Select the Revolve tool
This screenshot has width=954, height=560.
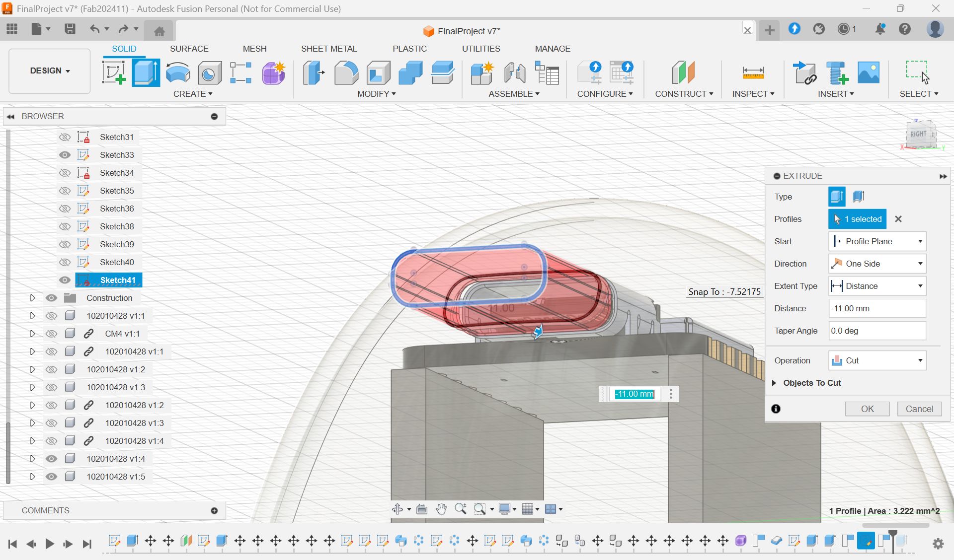(x=178, y=72)
